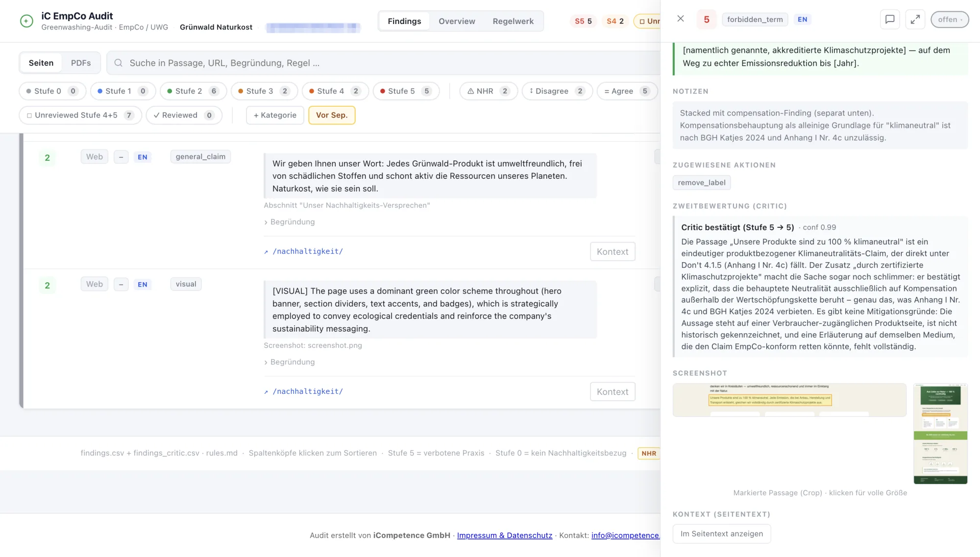
Task: Open the + Kategorie filter dropdown
Action: point(275,115)
